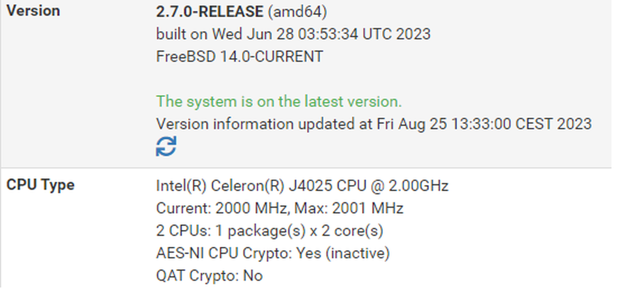Click the divider between Version and CPU rows
The height and width of the screenshot is (292, 644).
pos(305,168)
